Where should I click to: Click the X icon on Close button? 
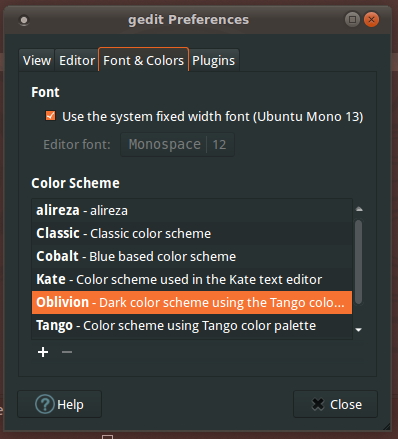coord(318,404)
